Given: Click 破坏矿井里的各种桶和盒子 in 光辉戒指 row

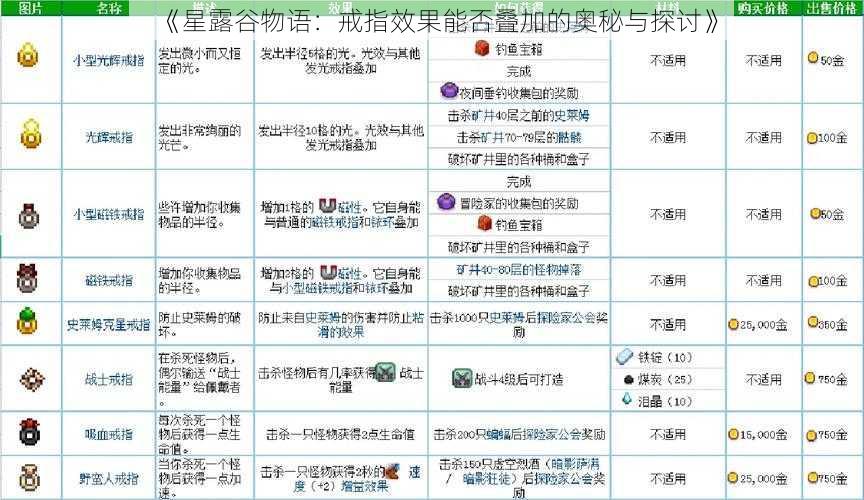Looking at the screenshot, I should pyautogui.click(x=519, y=159).
